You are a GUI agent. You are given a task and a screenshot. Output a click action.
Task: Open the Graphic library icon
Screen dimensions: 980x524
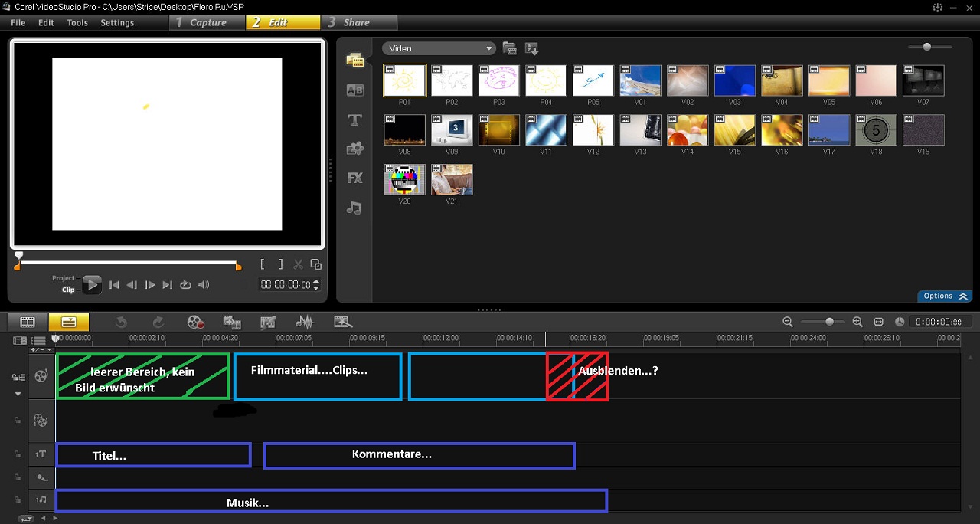pos(354,149)
